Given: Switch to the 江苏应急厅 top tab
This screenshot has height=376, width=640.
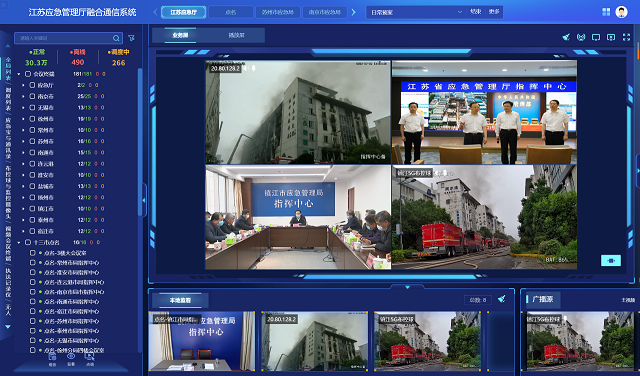Looking at the screenshot, I should tap(183, 12).
